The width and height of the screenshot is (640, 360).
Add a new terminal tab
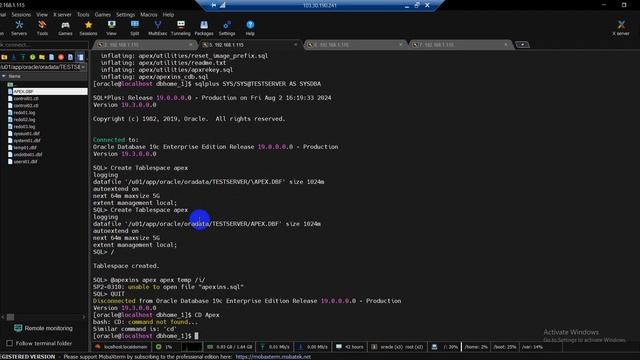[522, 44]
